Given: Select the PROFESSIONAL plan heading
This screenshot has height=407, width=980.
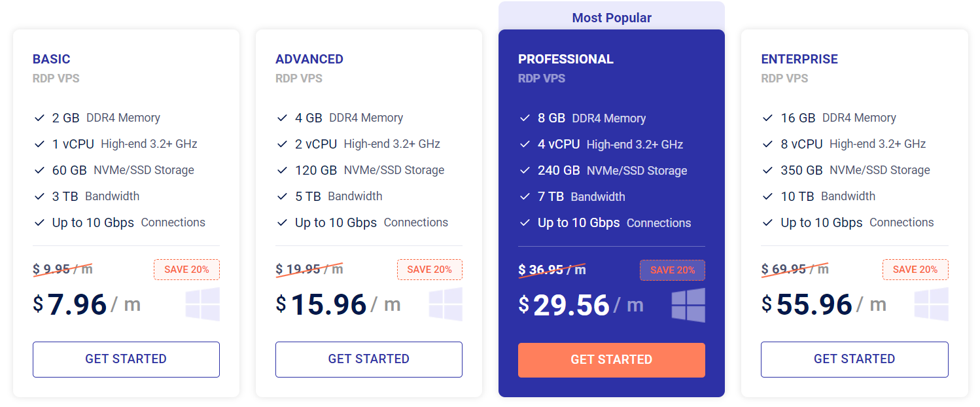Looking at the screenshot, I should coord(565,59).
